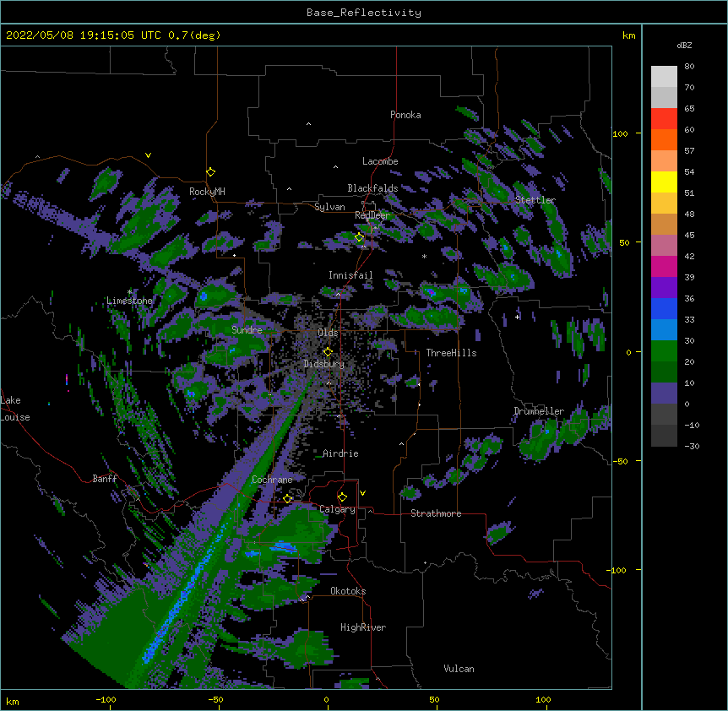Click the Strathmore label
Viewport: 728px width, 711px height.
point(436,513)
